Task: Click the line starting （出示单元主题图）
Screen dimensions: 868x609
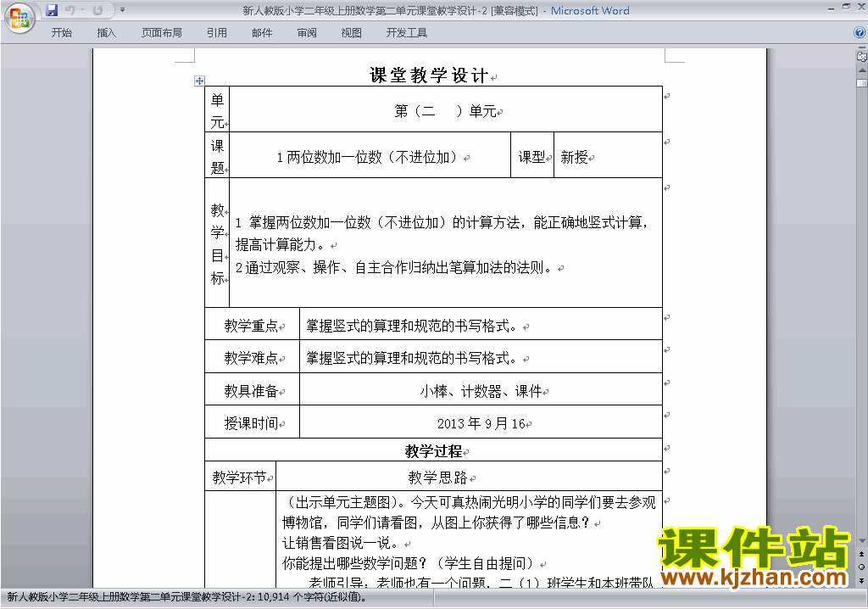Action: coord(469,503)
